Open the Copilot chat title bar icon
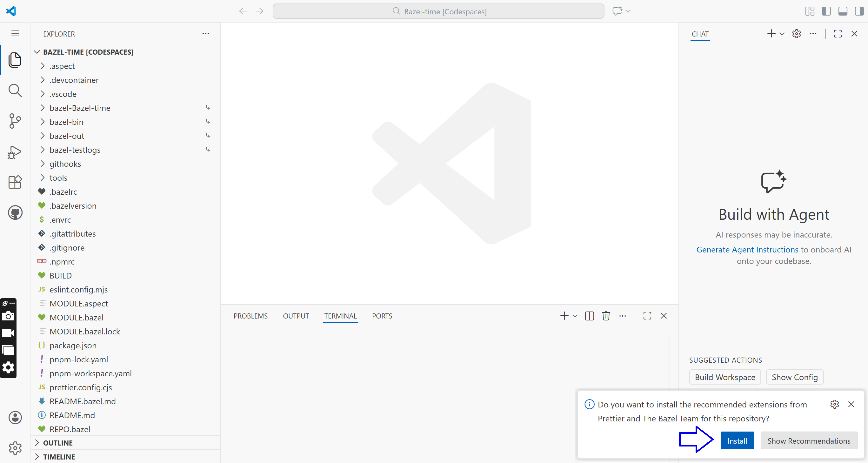This screenshot has width=868, height=463. 617,11
